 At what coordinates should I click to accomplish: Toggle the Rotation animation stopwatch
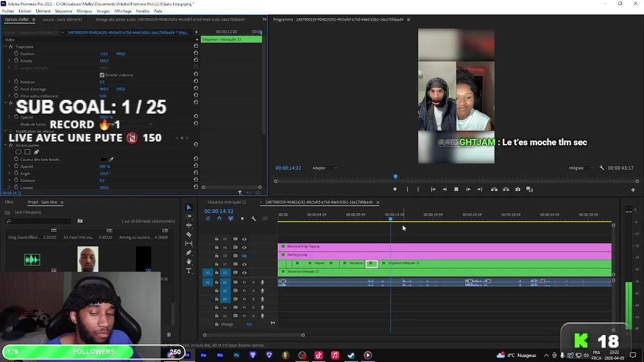tap(16, 81)
